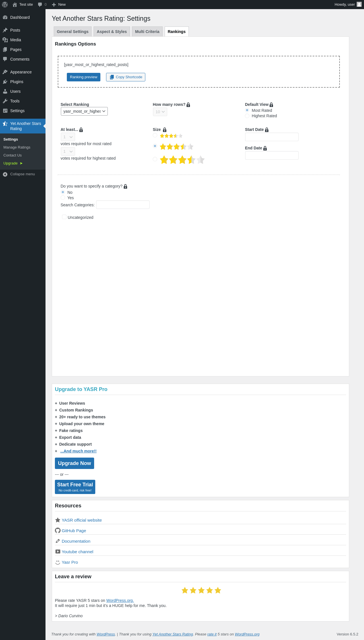Click lock icon beside Start Date
This screenshot has width=364, height=640.
click(267, 130)
